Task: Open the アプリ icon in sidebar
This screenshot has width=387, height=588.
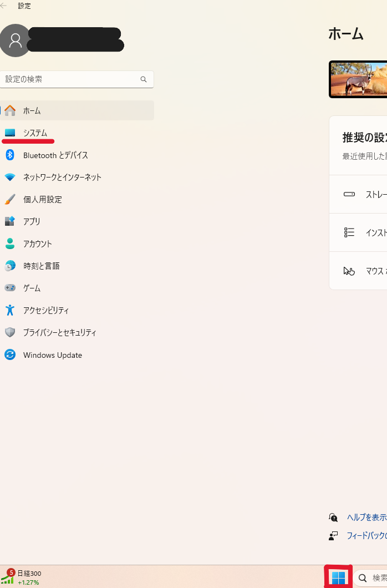Action: (10, 221)
